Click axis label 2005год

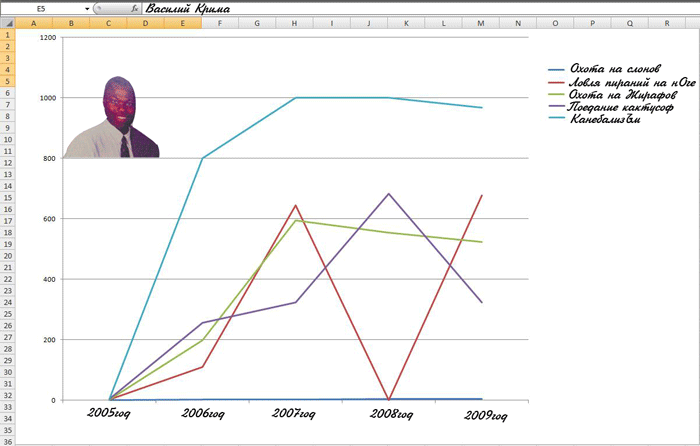pos(108,413)
